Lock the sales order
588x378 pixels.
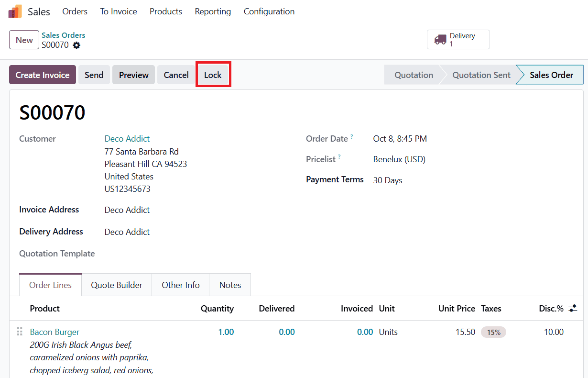(x=213, y=75)
